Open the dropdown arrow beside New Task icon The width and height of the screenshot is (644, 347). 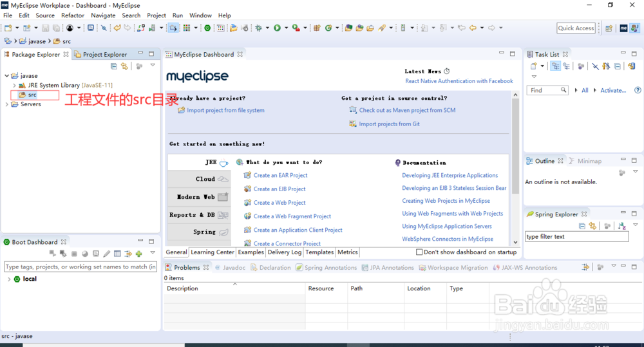point(542,66)
